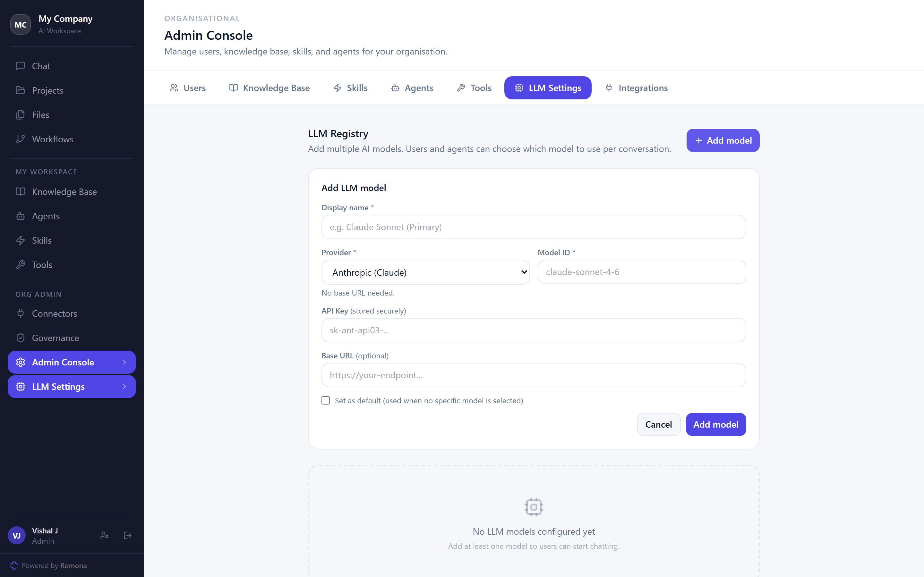Click the MC company avatar
Image resolution: width=924 pixels, height=577 pixels.
coord(21,24)
